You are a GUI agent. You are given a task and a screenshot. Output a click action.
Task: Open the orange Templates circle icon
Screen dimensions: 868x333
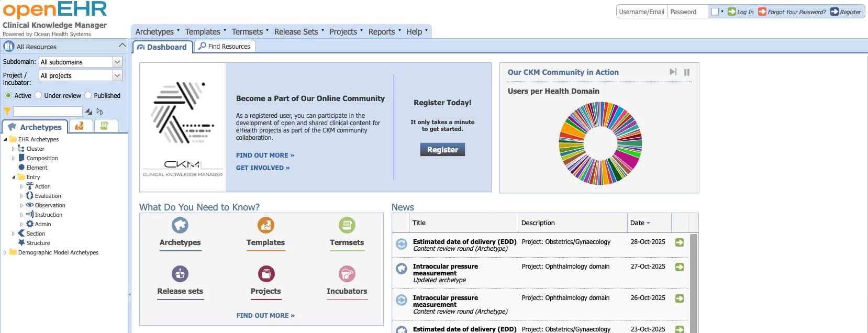(265, 225)
